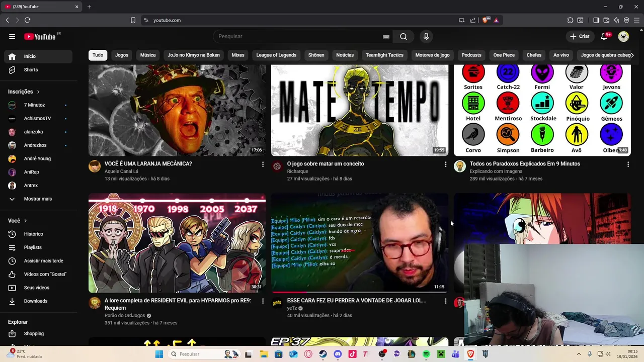Select the Tudo filter chip
The image size is (644, 362).
click(98, 55)
